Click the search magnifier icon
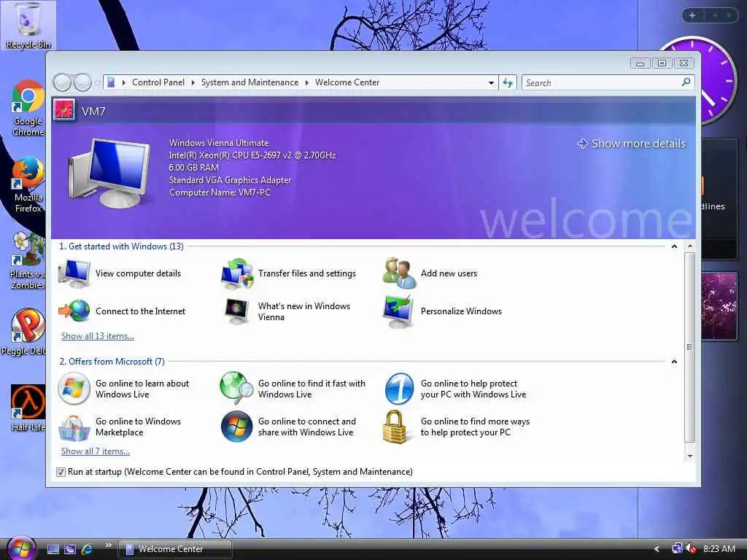The height and width of the screenshot is (560, 747). pyautogui.click(x=686, y=82)
